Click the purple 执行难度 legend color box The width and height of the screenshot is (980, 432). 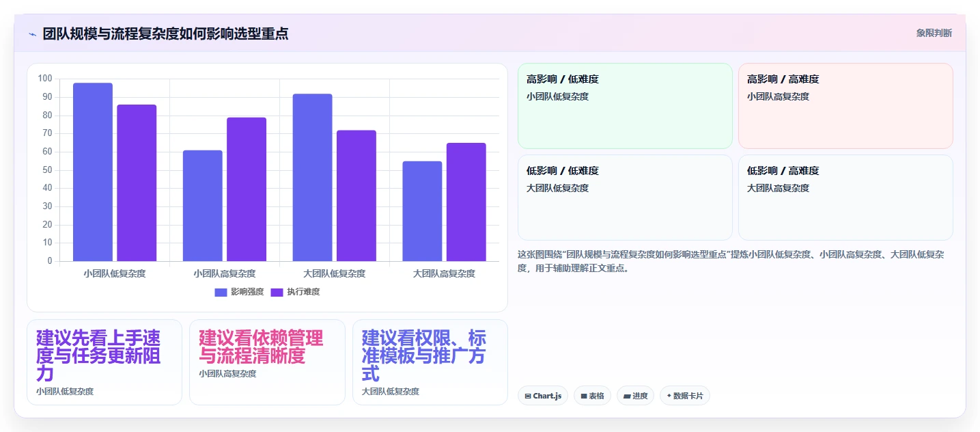coord(277,292)
